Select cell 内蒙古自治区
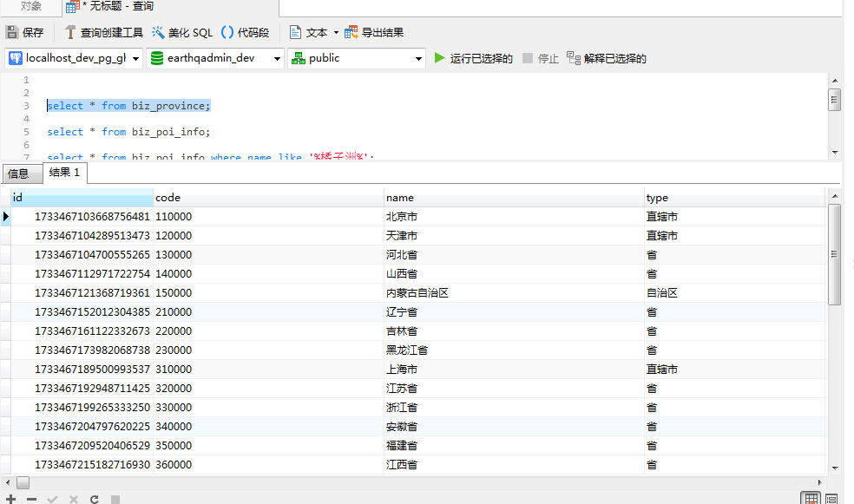Screen dimensions: 854x504 pos(514,293)
